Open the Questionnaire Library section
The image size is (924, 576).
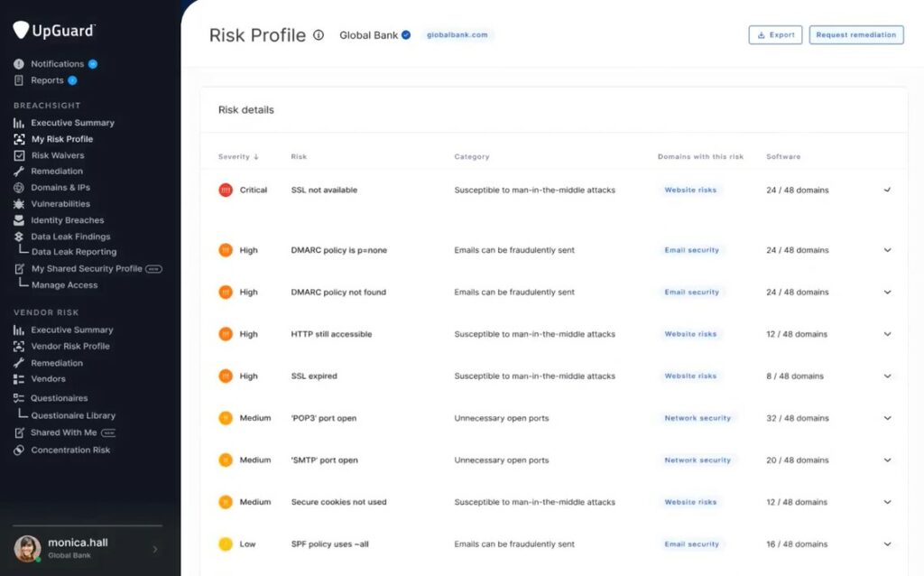pos(72,415)
